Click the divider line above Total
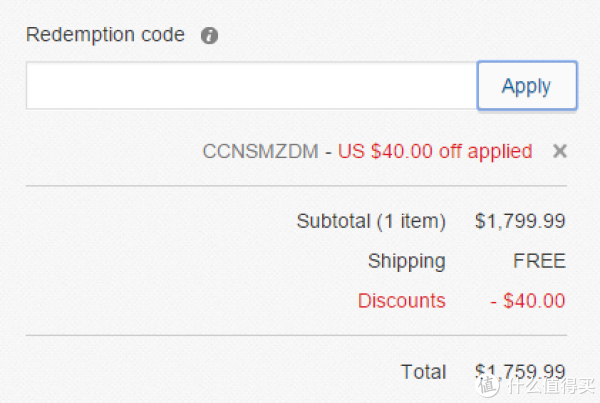 296,336
